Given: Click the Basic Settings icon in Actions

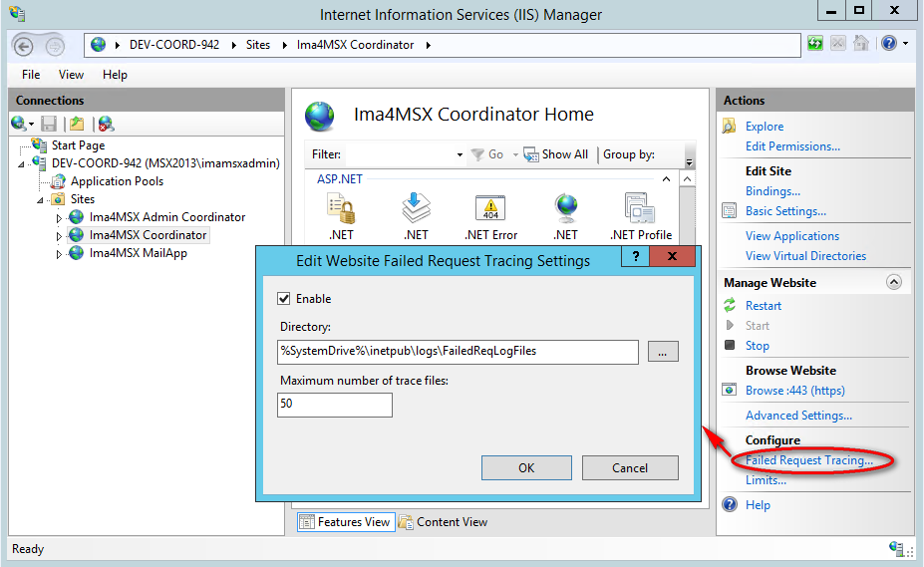Looking at the screenshot, I should pos(729,210).
